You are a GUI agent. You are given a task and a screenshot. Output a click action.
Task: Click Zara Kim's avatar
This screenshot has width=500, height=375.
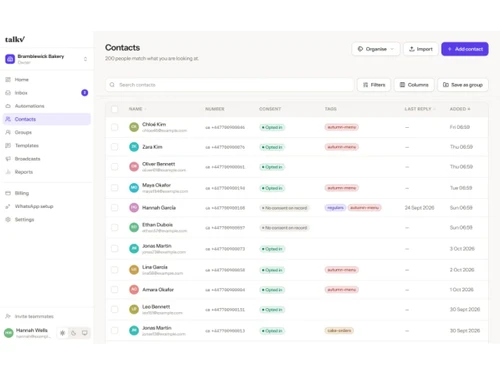pos(134,147)
